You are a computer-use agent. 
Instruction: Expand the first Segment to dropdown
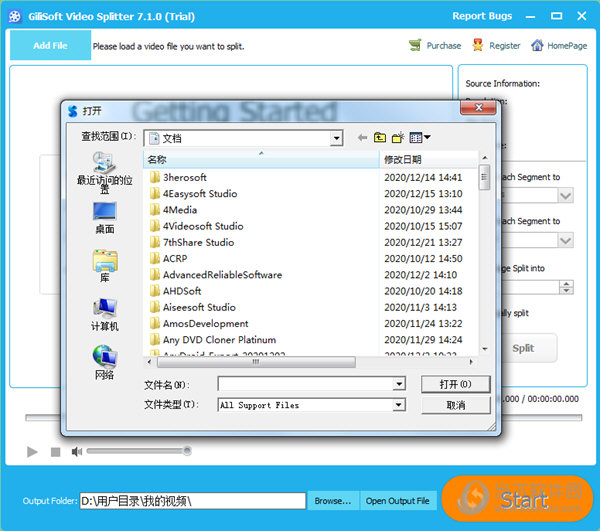tap(565, 196)
